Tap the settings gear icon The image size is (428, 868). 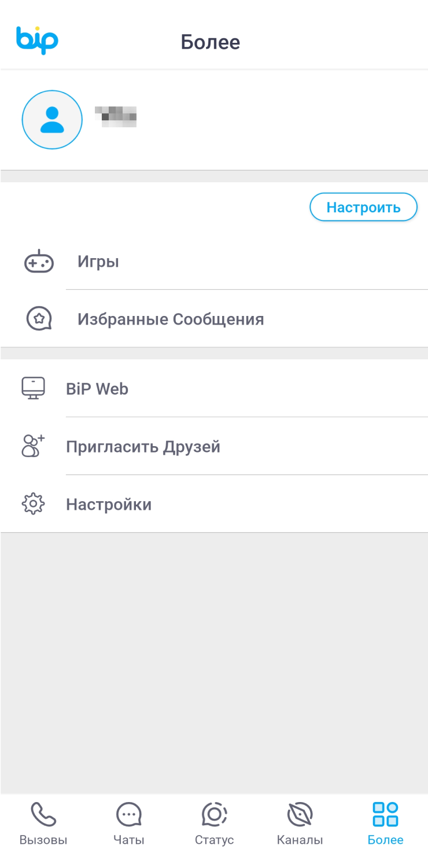(x=33, y=504)
